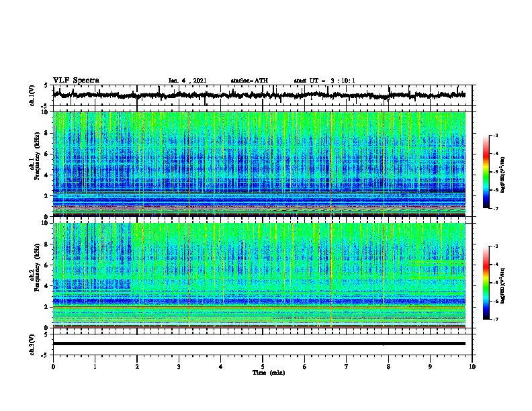Click the "start UT = 3:10:1" text
This screenshot has height=411, width=532.
coord(324,81)
